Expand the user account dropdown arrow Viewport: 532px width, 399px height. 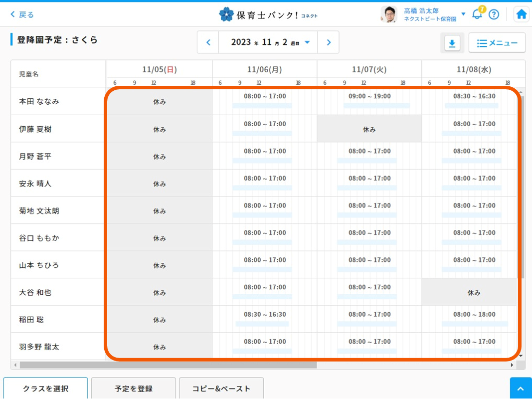point(463,14)
